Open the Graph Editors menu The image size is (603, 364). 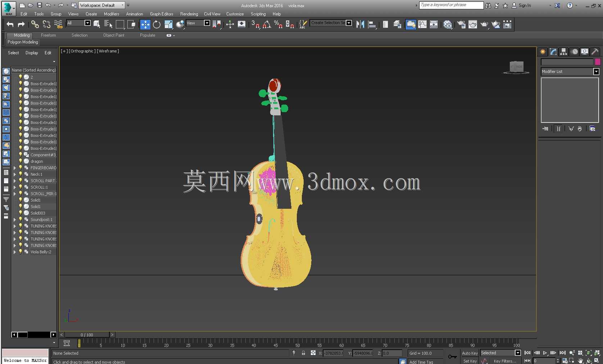point(162,14)
